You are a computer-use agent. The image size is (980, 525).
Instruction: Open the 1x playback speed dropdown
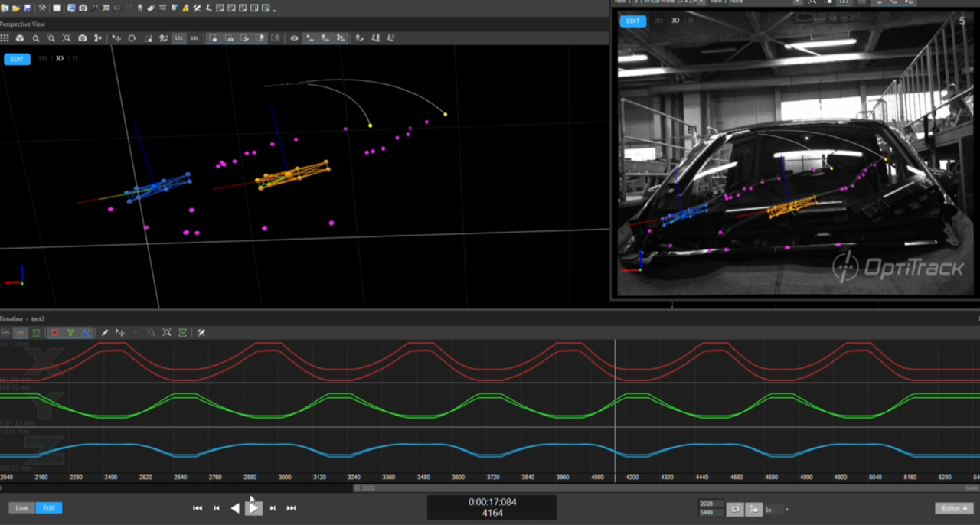[776, 510]
